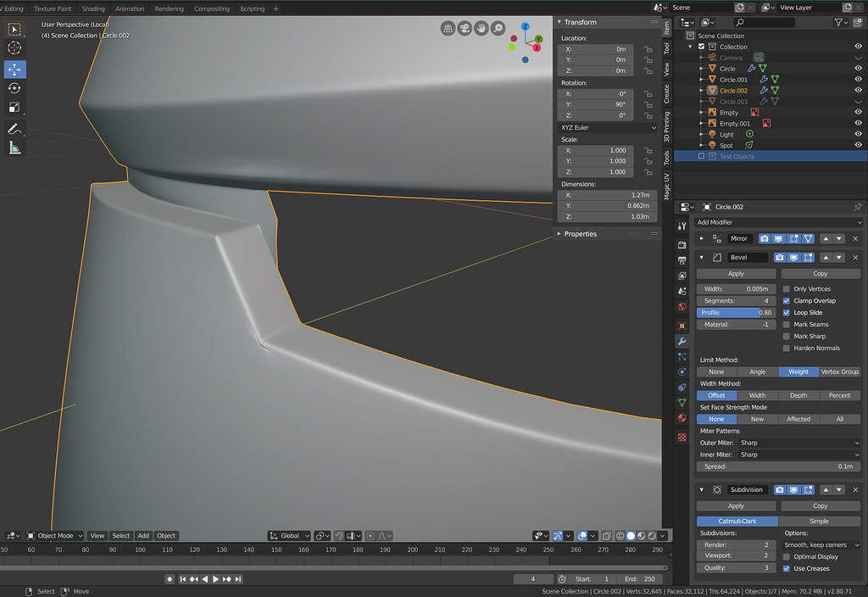The width and height of the screenshot is (868, 597).
Task: Hide the Spot light in outliner
Action: point(858,145)
